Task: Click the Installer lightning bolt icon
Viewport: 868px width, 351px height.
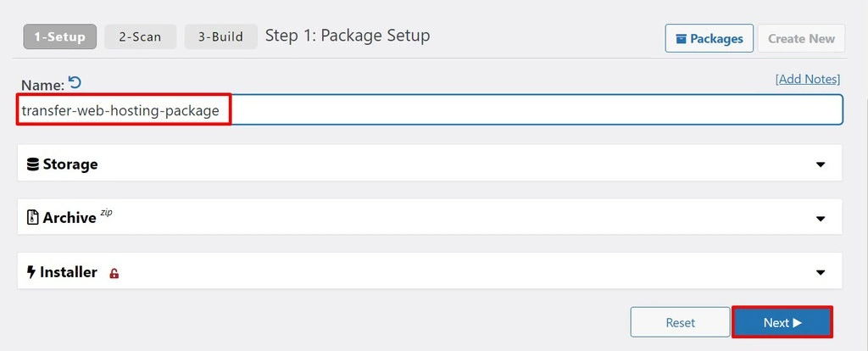Action: (x=32, y=272)
